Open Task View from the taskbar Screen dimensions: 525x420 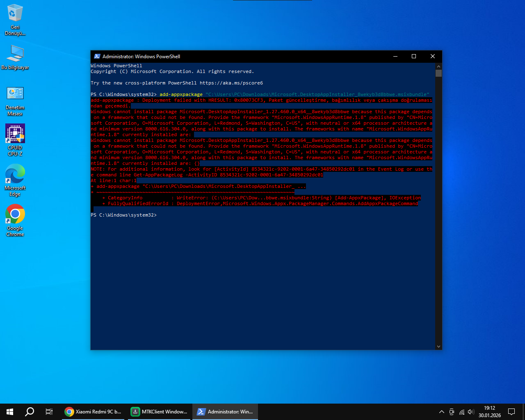[x=49, y=412]
